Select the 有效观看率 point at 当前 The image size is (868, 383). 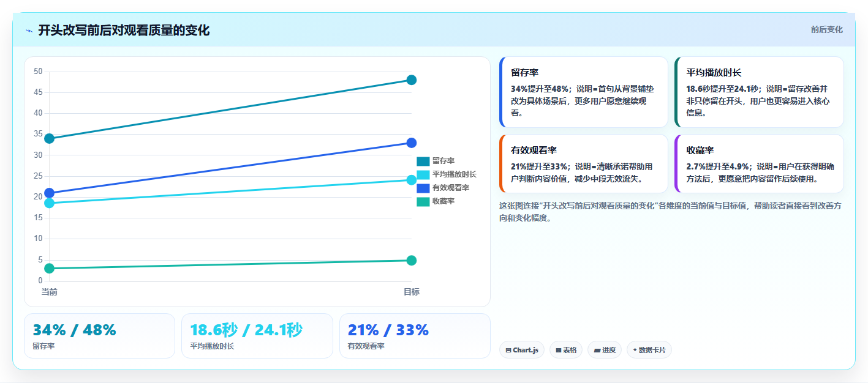click(x=50, y=193)
